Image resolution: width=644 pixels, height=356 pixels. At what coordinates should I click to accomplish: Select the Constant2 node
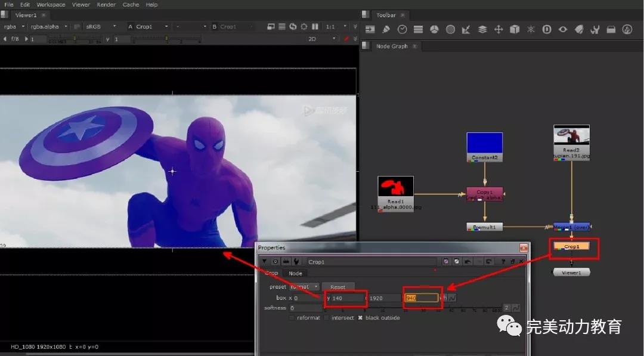point(485,147)
